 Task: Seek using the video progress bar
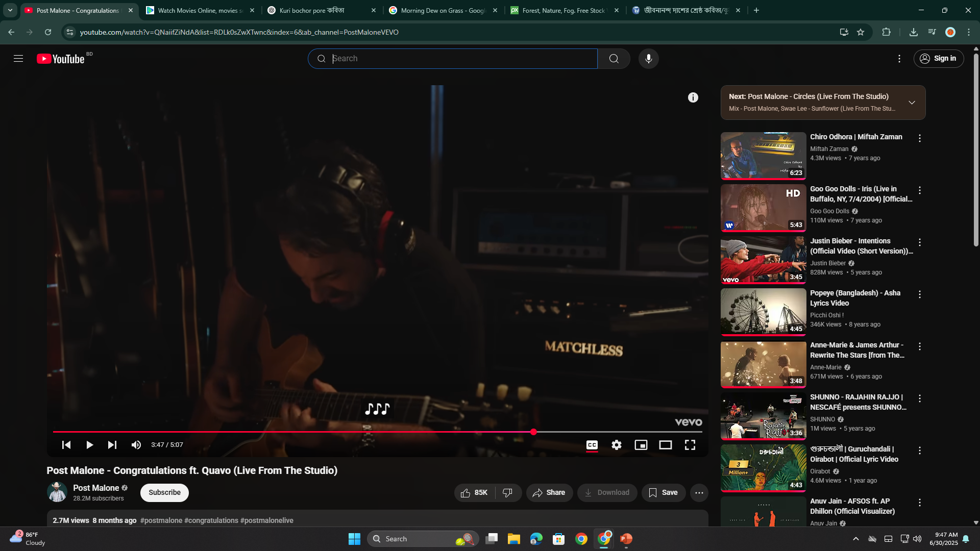point(377,432)
